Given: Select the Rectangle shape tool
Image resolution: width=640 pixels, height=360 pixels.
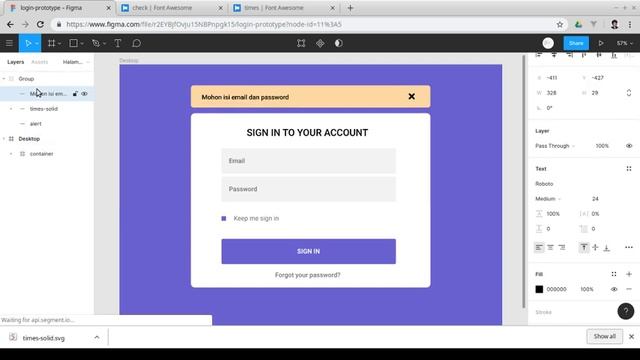Looking at the screenshot, I should pos(73,43).
